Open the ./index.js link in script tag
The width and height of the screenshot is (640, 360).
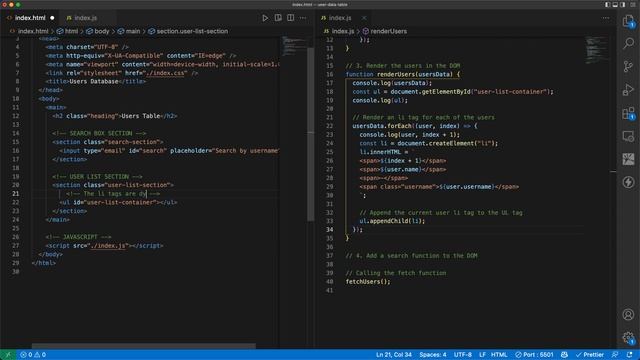click(x=108, y=246)
